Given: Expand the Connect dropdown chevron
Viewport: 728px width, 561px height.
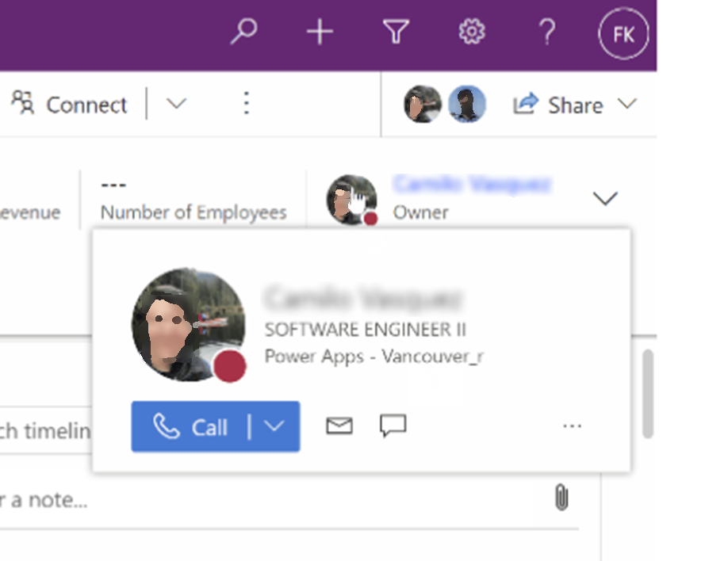Looking at the screenshot, I should tap(176, 103).
